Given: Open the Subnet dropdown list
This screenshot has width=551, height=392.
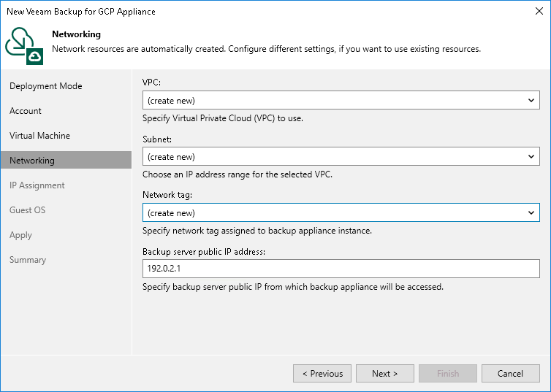Looking at the screenshot, I should point(531,156).
